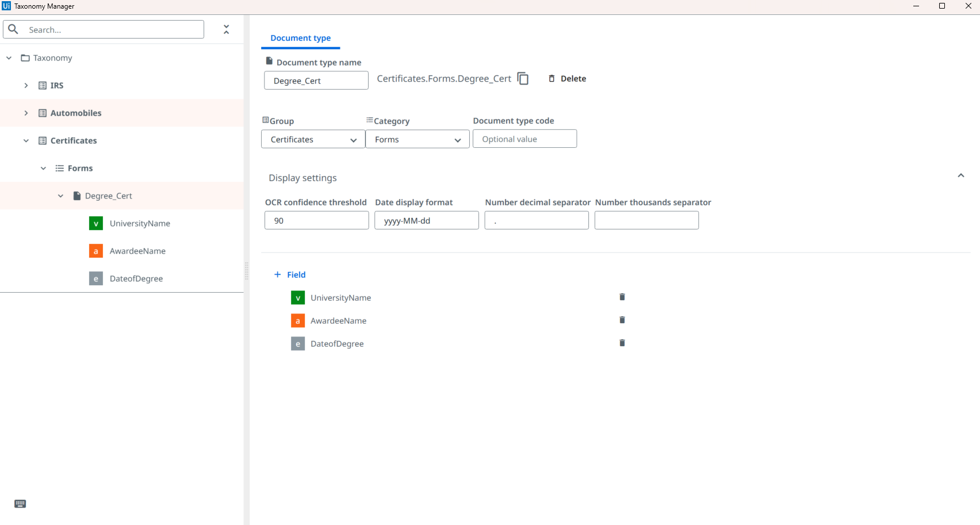Click gray DateofDegree icon in field list
This screenshot has width=980, height=525.
[298, 344]
